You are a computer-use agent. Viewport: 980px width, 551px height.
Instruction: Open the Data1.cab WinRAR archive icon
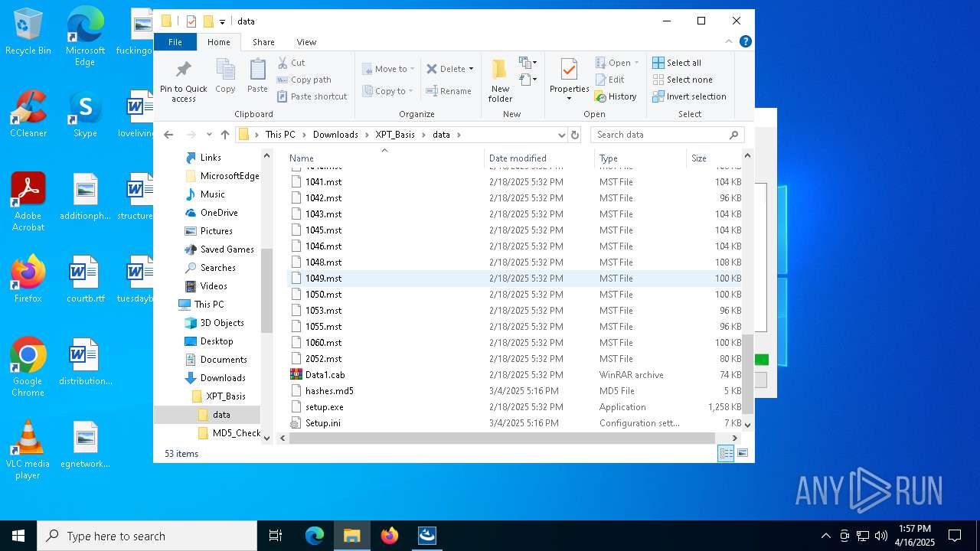(x=296, y=375)
